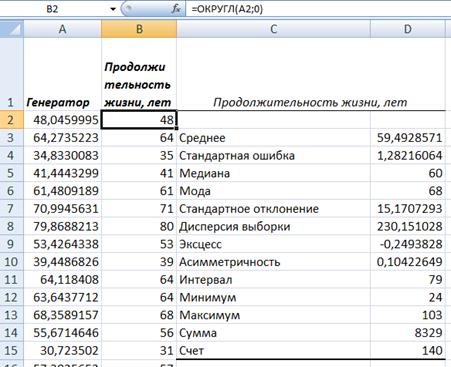Click kurtosis value -0,2493828
The image size is (451, 367).
point(408,244)
